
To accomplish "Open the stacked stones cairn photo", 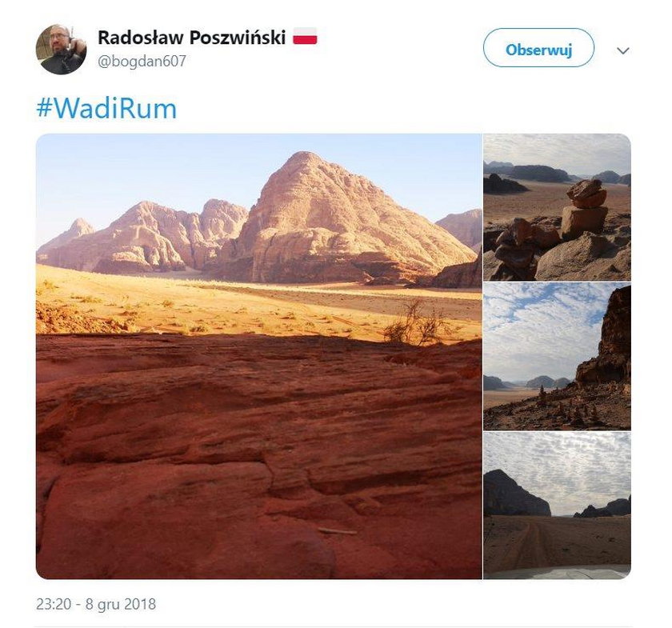I will point(557,207).
